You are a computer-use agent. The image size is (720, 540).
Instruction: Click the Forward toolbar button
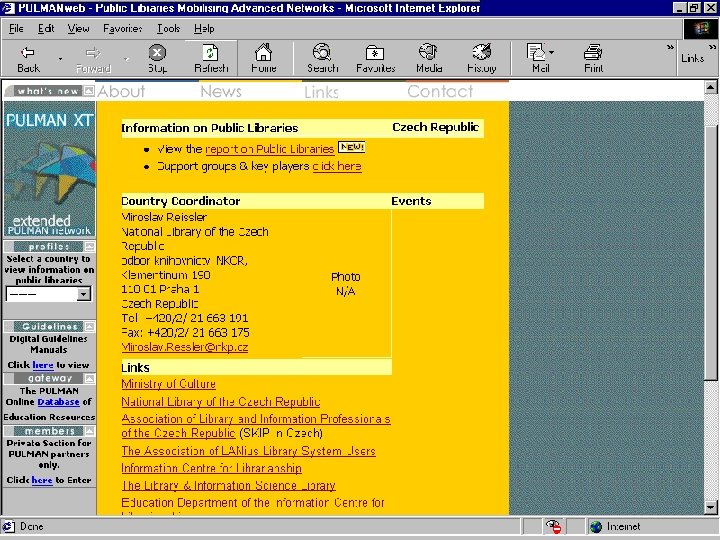[x=93, y=59]
